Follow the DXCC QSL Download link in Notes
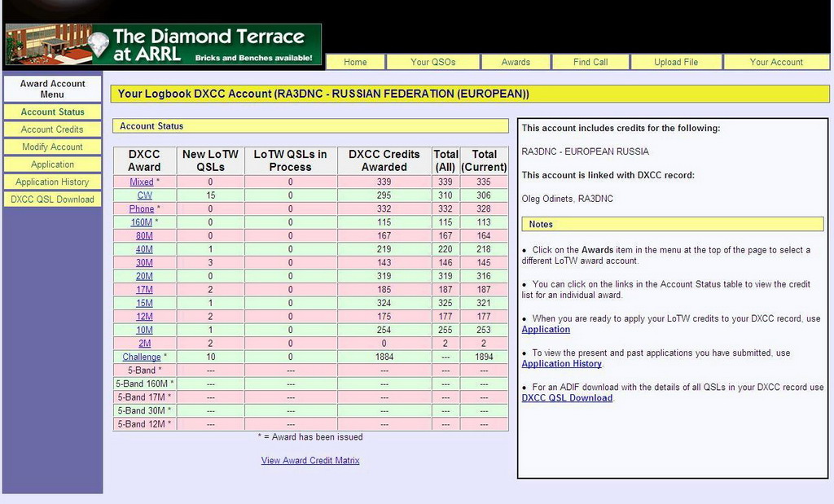This screenshot has width=834, height=504. point(567,397)
